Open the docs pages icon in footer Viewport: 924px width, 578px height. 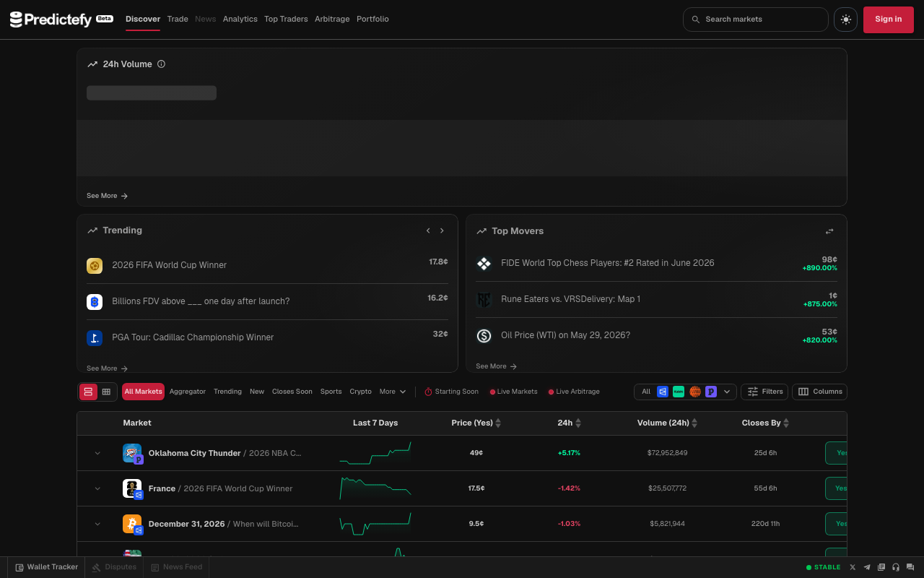click(x=881, y=567)
